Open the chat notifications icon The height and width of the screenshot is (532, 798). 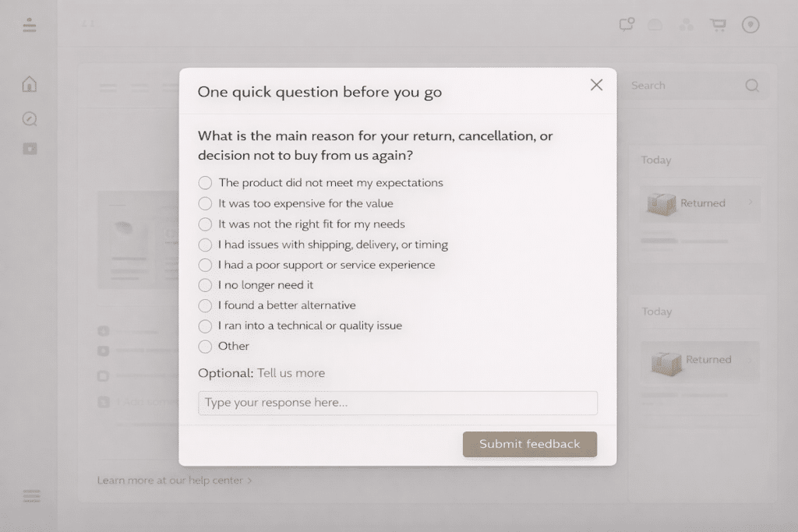point(627,25)
